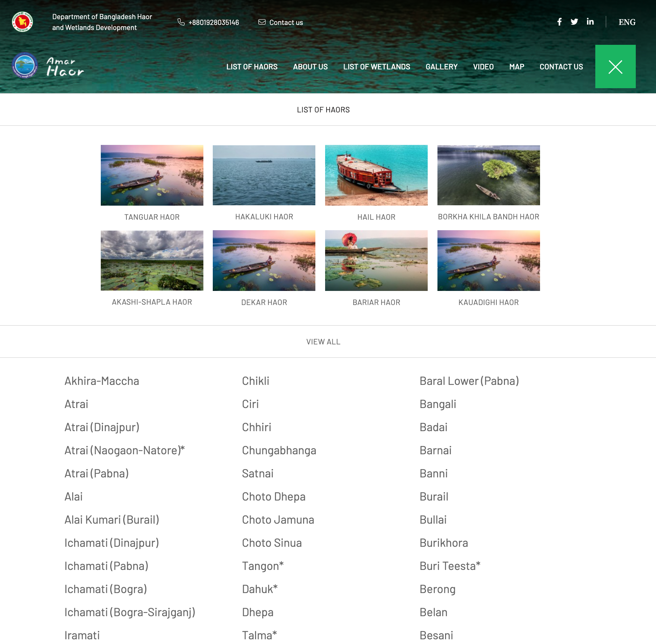
Task: Open the Choto Jamuna link
Action: coord(278,520)
